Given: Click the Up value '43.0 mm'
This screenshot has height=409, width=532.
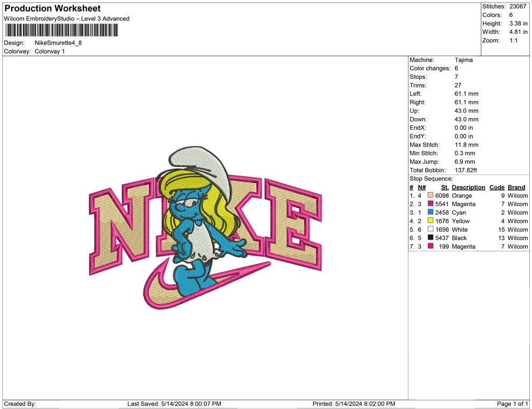Looking at the screenshot, I should click(466, 111).
